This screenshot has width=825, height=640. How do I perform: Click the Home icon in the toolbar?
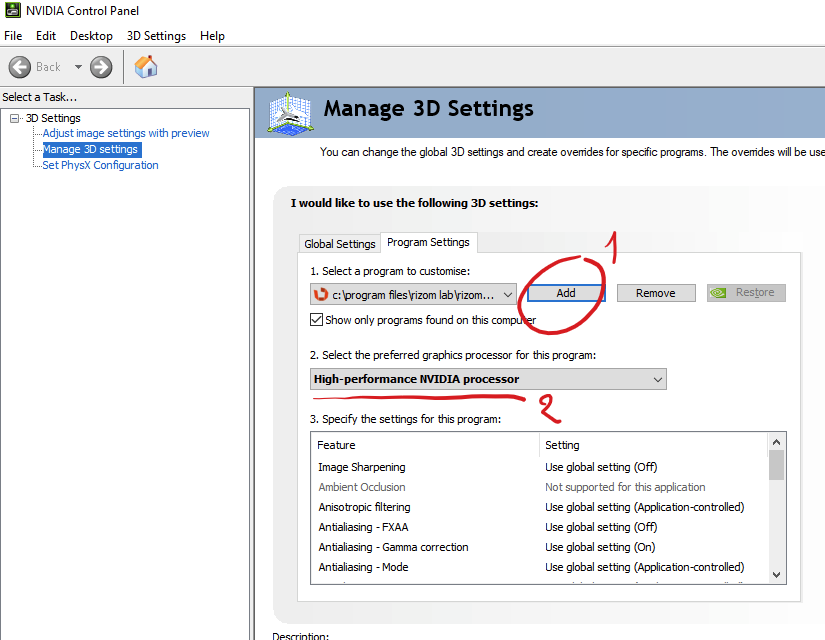(x=146, y=67)
